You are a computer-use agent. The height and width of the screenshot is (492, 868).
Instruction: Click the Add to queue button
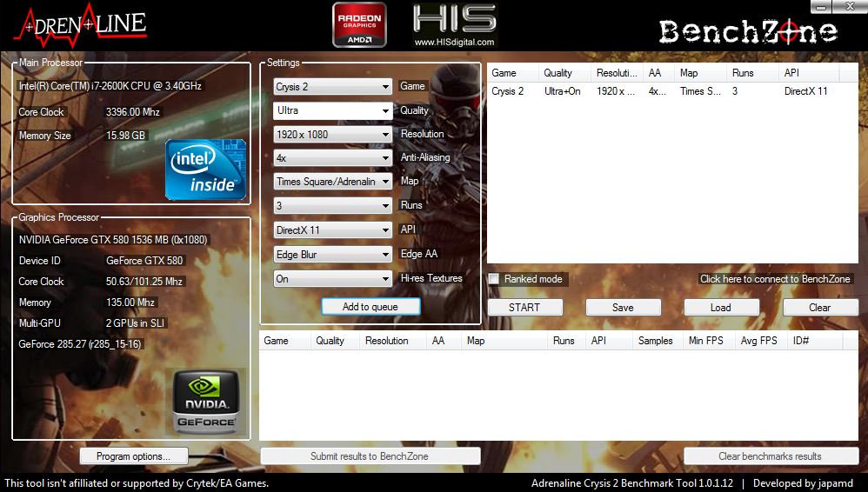(371, 307)
